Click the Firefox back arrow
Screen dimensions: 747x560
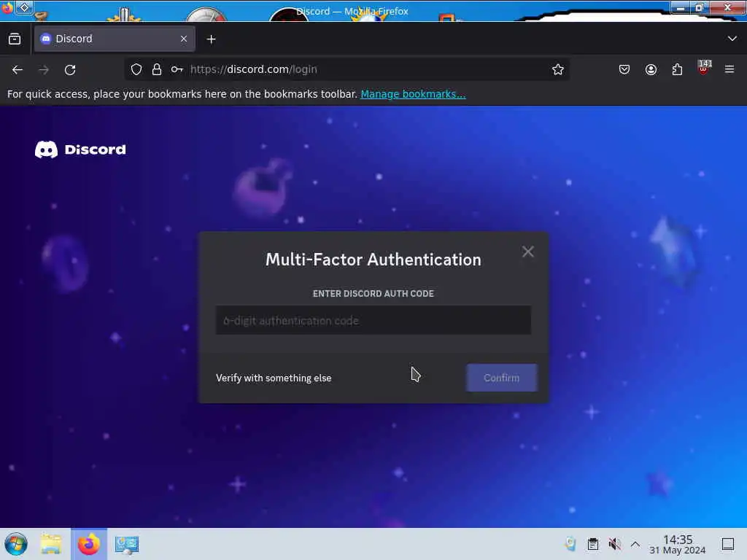click(18, 70)
